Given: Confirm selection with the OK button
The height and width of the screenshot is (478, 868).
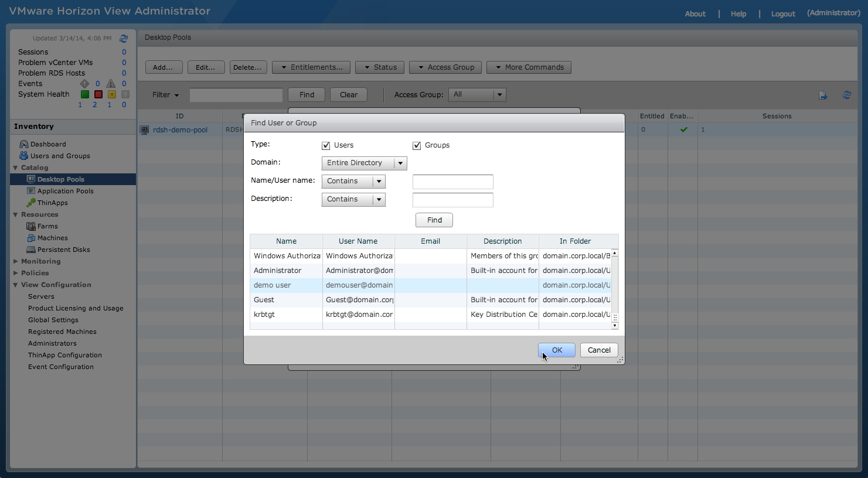Looking at the screenshot, I should pos(556,350).
